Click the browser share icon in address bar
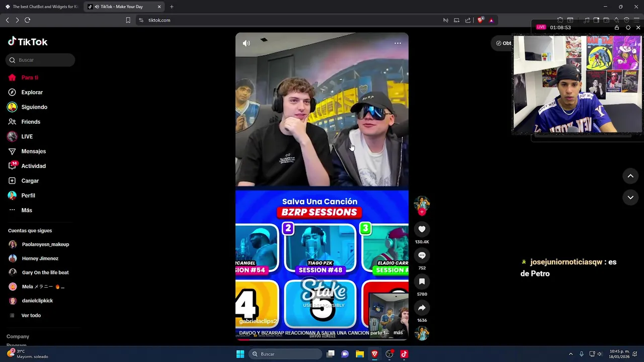Image resolution: width=644 pixels, height=362 pixels. coord(468,20)
